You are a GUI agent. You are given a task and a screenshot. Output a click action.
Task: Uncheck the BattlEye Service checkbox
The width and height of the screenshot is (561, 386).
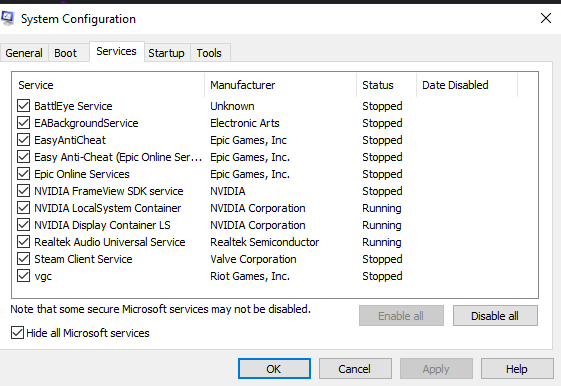[x=24, y=106]
